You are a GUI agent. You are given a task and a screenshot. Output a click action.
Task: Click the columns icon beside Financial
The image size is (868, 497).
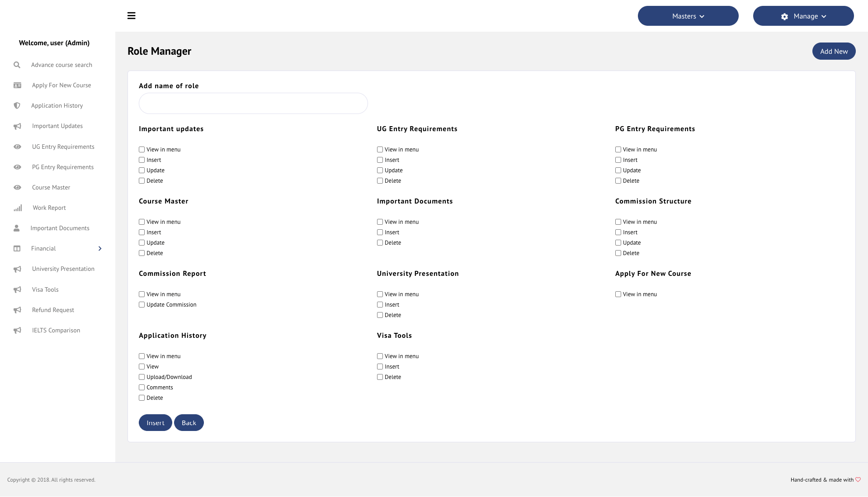click(17, 249)
